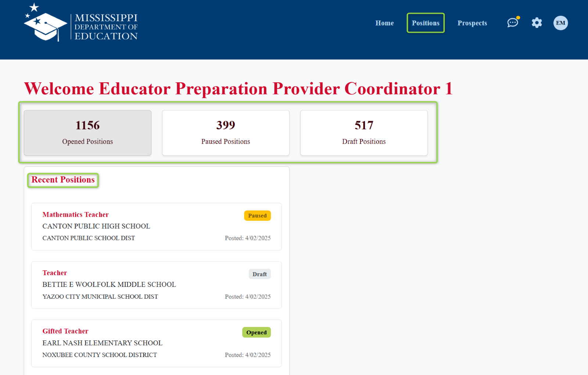Select the Opened Positions card showing 1156
588x375 pixels.
87,133
